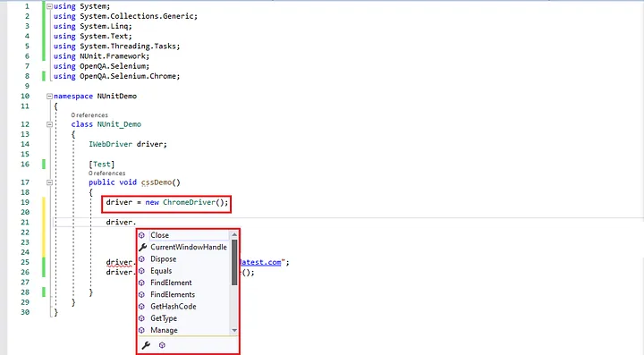The width and height of the screenshot is (644, 355).
Task: Click the method cube icon beside FindElement
Action: click(141, 283)
